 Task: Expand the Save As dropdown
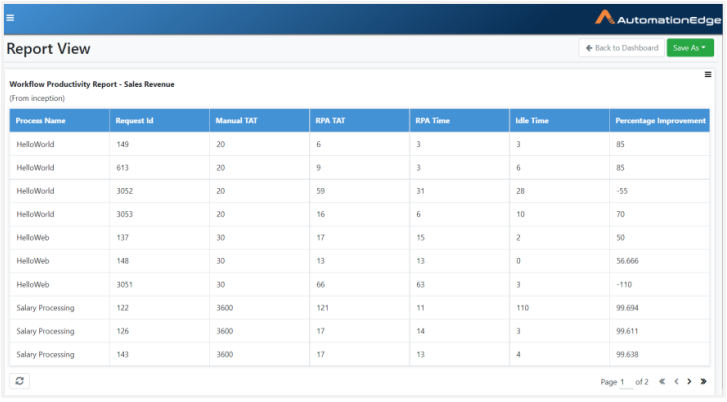(x=690, y=48)
